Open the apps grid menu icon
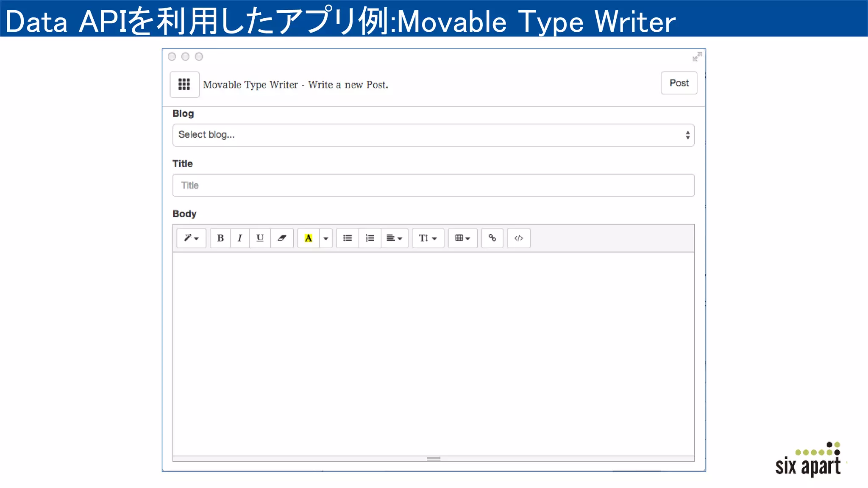Image resolution: width=868 pixels, height=488 pixels. (x=184, y=84)
